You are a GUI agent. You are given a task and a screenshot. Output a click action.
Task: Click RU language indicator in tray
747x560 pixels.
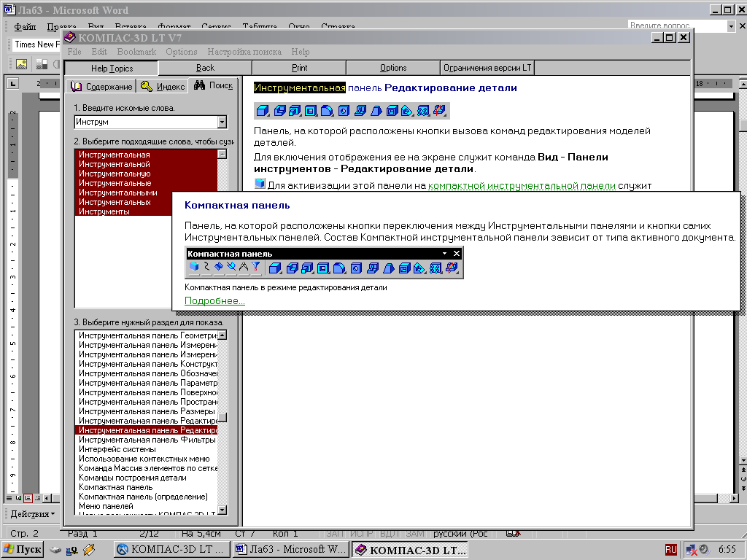point(671,550)
